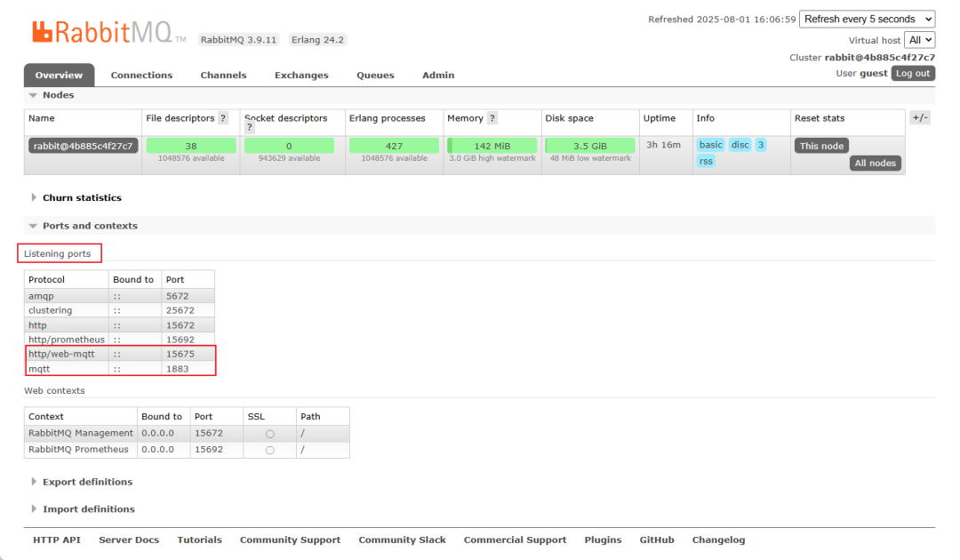960x560 pixels.
Task: Open the Refresh every 5 seconds dropdown
Action: 867,19
